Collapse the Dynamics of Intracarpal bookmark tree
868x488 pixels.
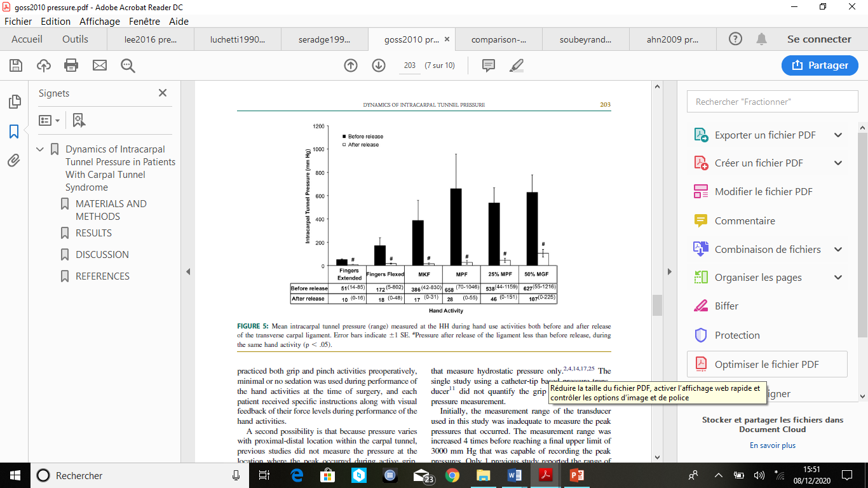[x=40, y=149]
